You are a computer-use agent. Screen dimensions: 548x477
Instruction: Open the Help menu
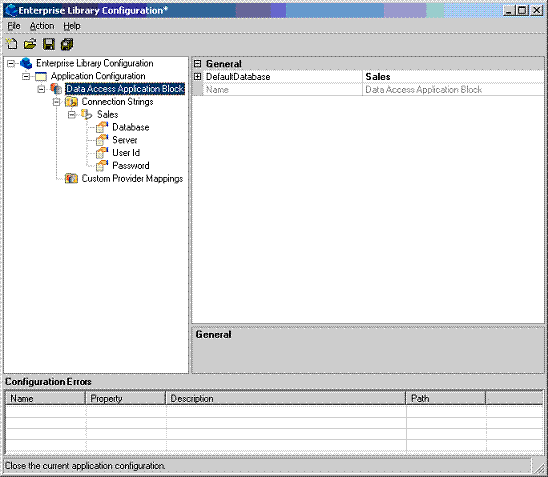(72, 26)
